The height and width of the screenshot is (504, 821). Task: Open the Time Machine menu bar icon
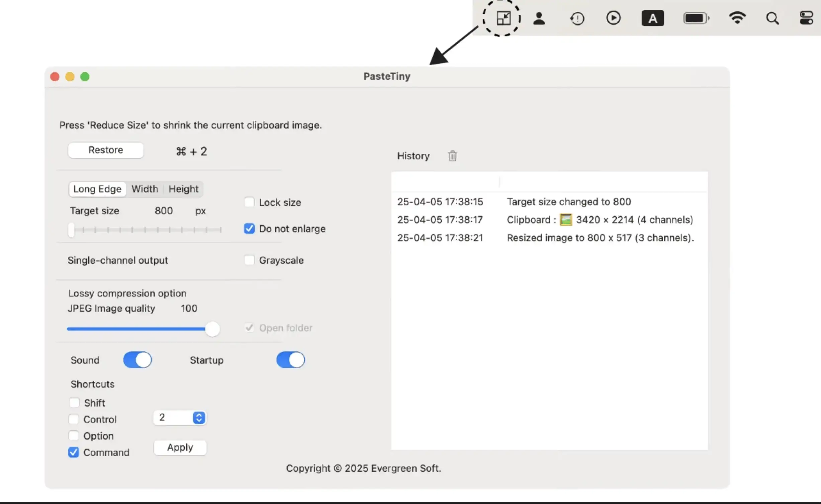tap(577, 18)
